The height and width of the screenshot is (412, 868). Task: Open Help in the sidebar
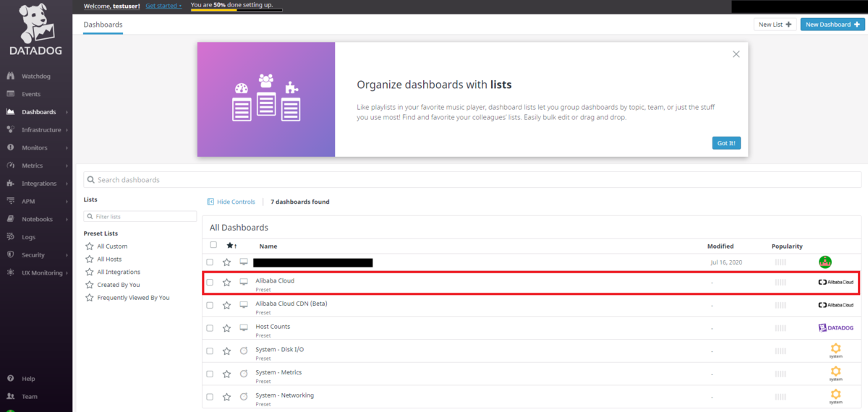click(x=28, y=379)
